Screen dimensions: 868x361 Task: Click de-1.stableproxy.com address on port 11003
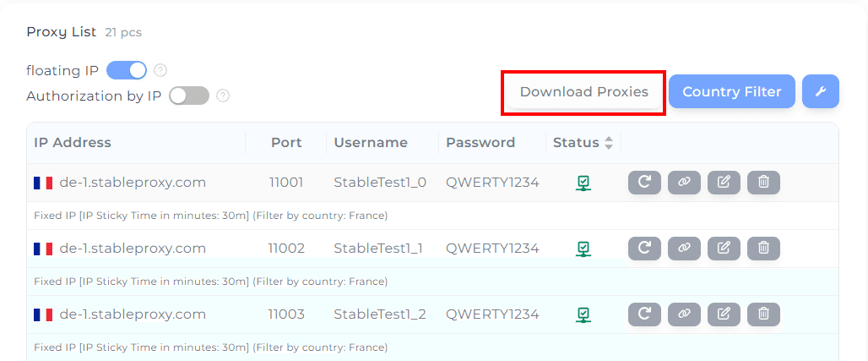pyautogui.click(x=133, y=315)
